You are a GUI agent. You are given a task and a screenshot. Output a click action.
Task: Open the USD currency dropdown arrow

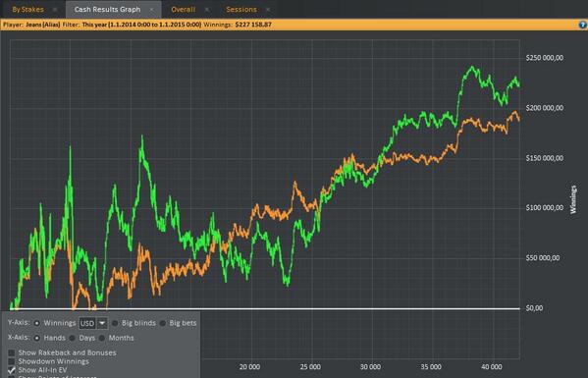click(x=102, y=323)
